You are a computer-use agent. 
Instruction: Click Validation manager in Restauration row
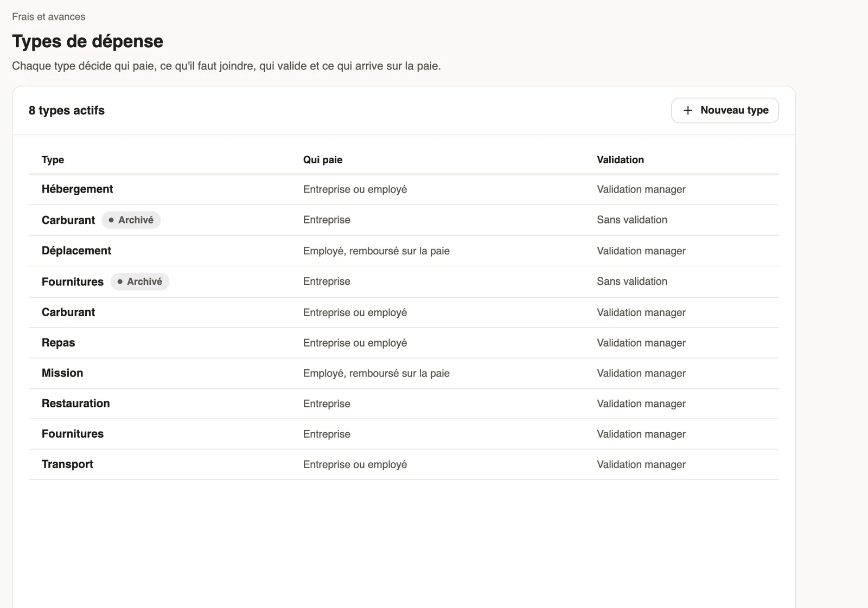click(x=641, y=404)
